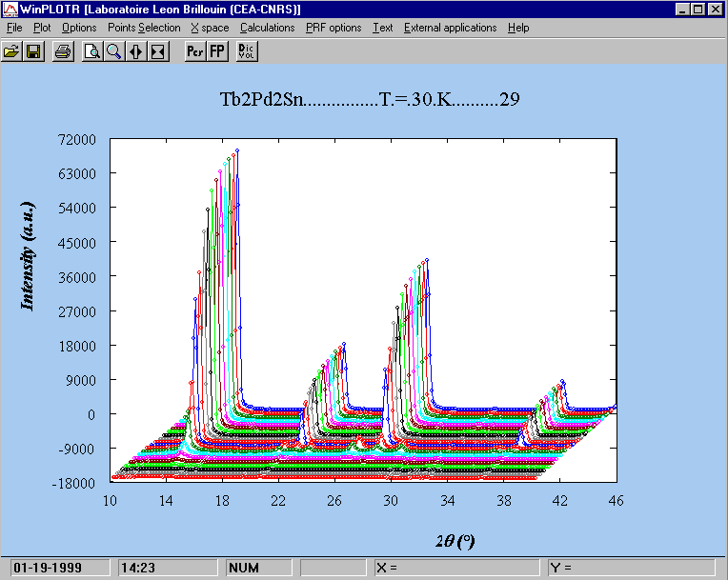This screenshot has height=580, width=728.
Task: Open the Plot menu
Action: click(x=42, y=28)
